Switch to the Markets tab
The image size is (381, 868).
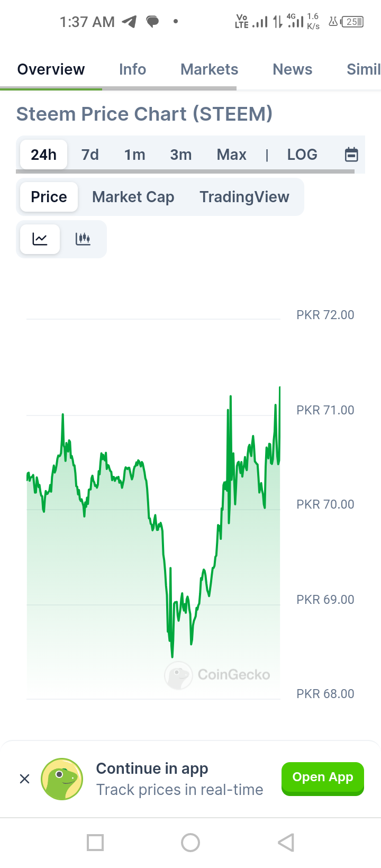(210, 69)
